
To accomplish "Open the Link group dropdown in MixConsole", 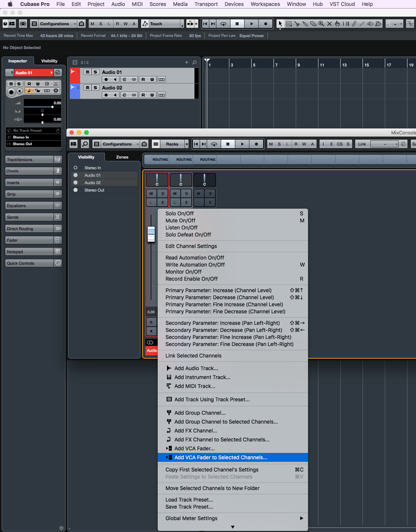I will tap(384, 144).
